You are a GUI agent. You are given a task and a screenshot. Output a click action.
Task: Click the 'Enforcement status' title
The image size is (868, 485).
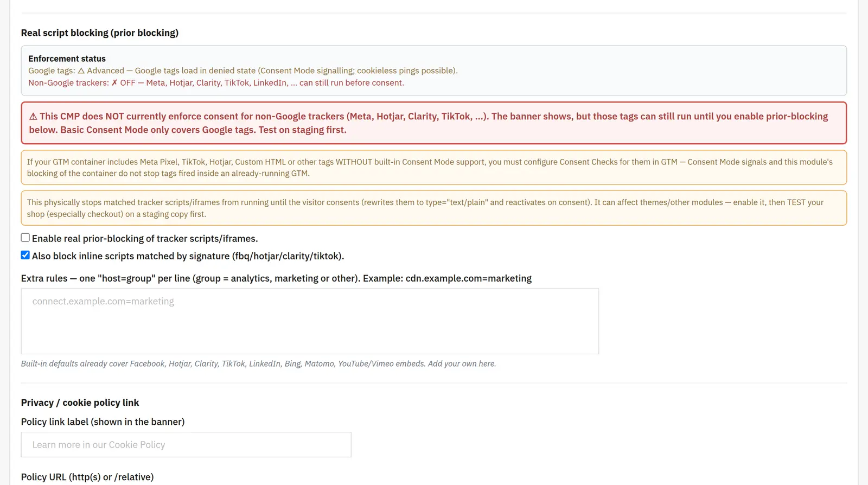(67, 59)
